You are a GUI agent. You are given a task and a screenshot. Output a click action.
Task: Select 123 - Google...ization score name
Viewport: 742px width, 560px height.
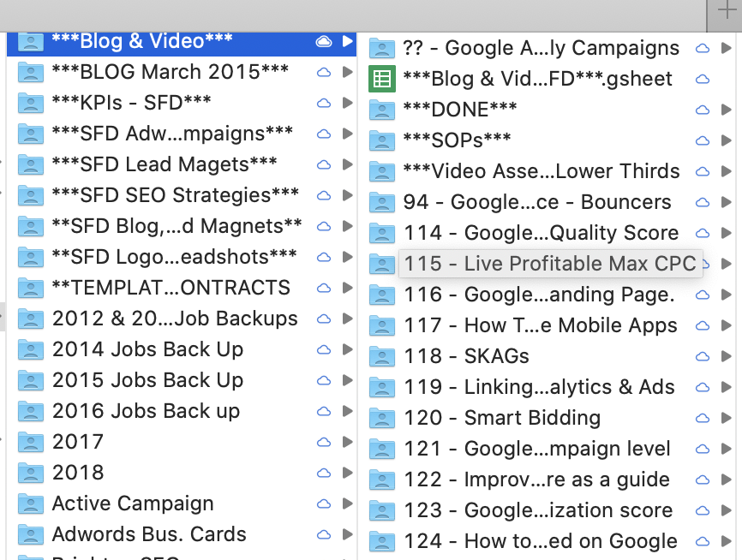[539, 510]
